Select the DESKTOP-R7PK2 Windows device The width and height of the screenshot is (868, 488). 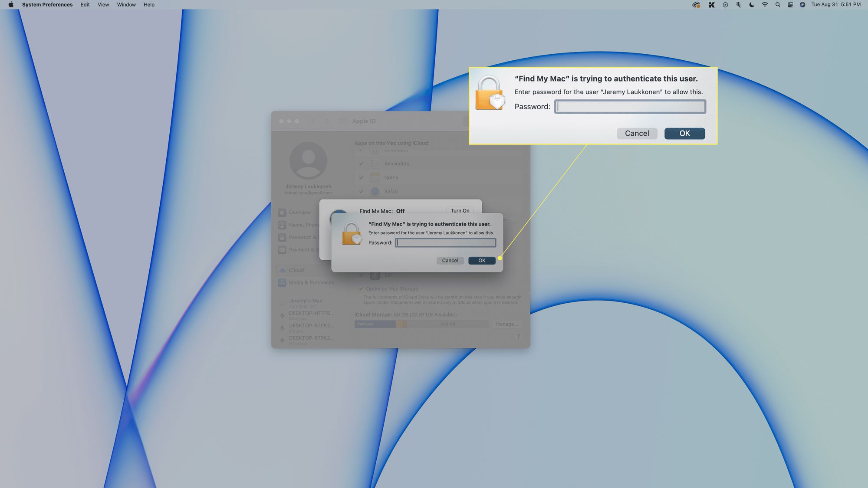click(307, 340)
